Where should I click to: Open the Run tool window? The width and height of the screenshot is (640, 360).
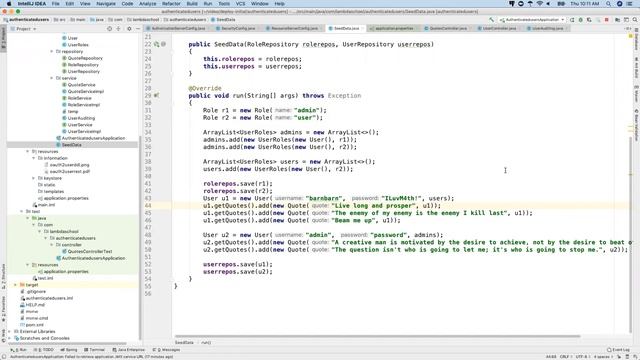[18, 350]
